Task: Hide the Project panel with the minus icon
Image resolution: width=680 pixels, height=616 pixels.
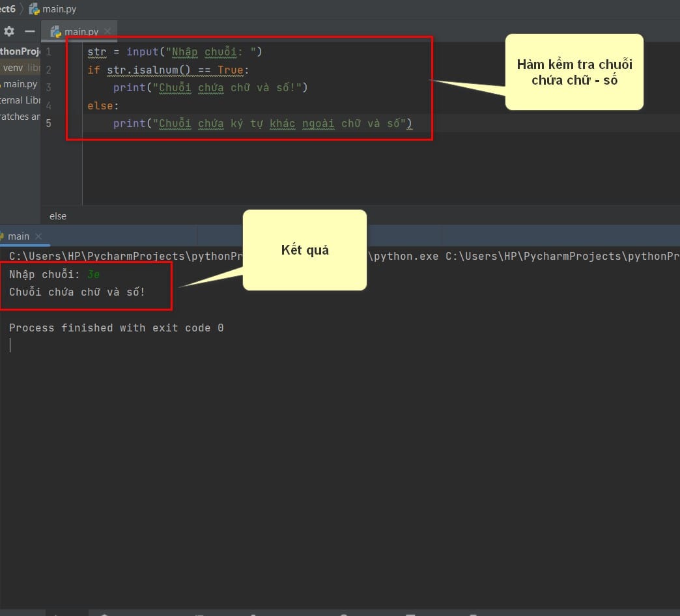Action: pyautogui.click(x=29, y=31)
